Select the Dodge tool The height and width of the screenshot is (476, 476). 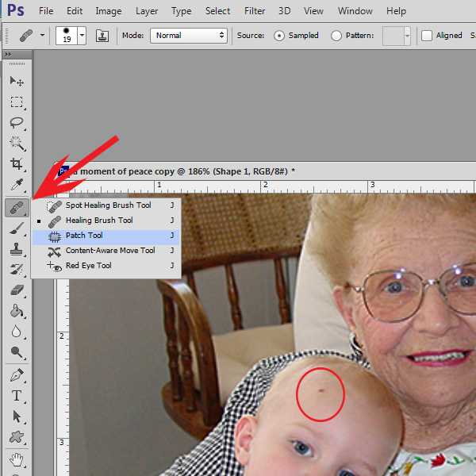click(x=17, y=352)
